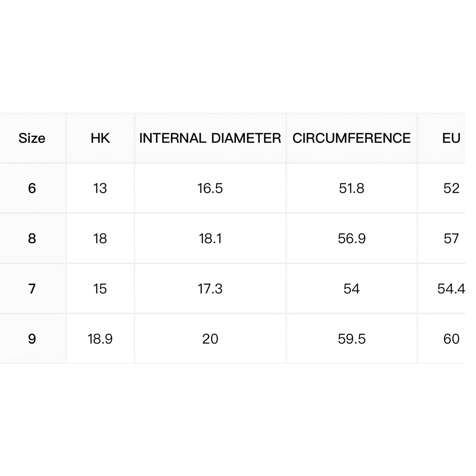The image size is (476, 476).
Task: Click EU value 54.4
Action: [451, 289]
